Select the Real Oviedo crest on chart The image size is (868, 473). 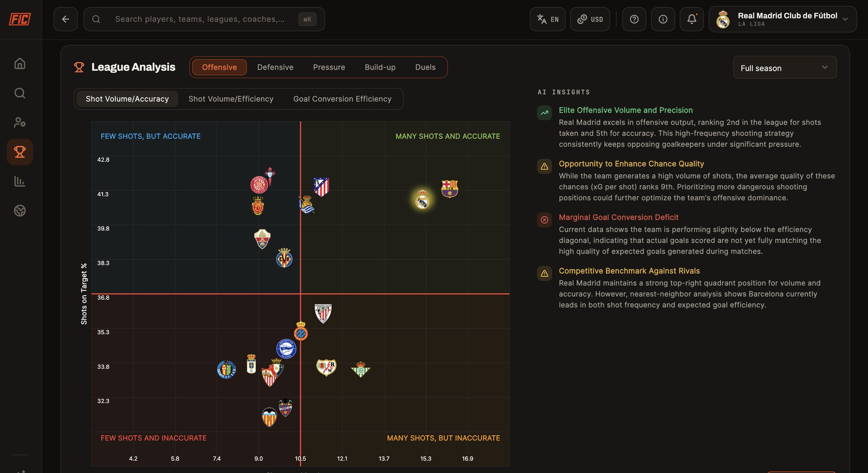click(x=251, y=364)
